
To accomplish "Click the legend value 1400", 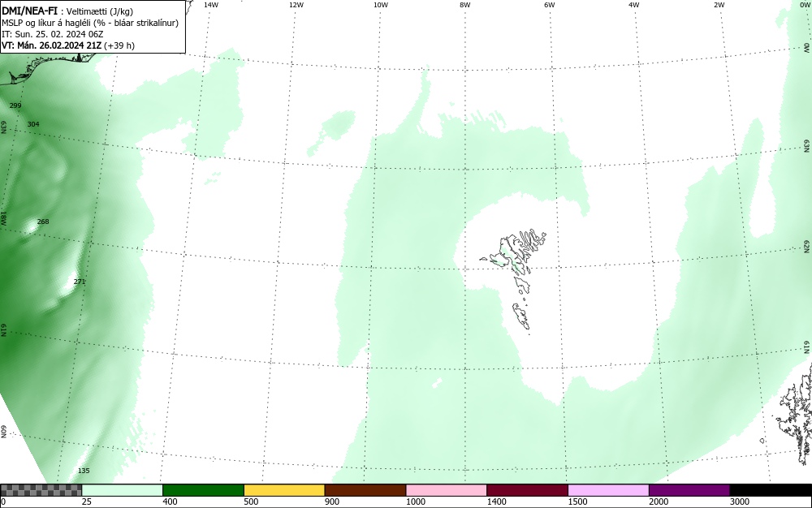I will coord(496,502).
